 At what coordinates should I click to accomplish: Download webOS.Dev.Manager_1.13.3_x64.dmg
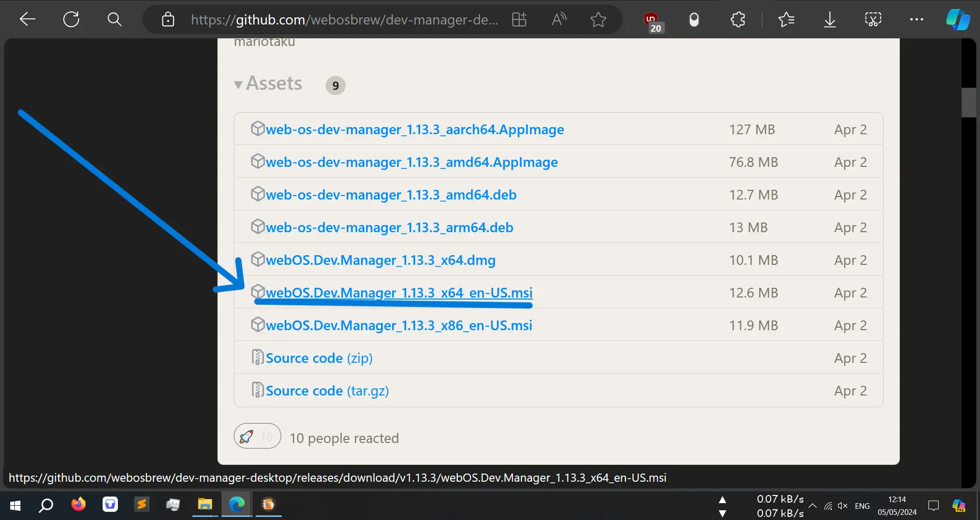pos(380,260)
